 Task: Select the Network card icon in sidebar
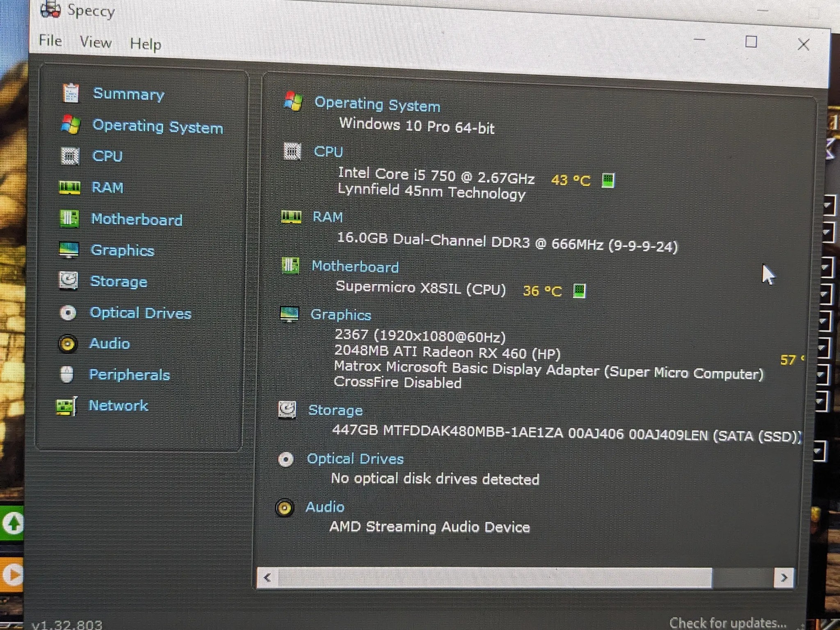66,406
